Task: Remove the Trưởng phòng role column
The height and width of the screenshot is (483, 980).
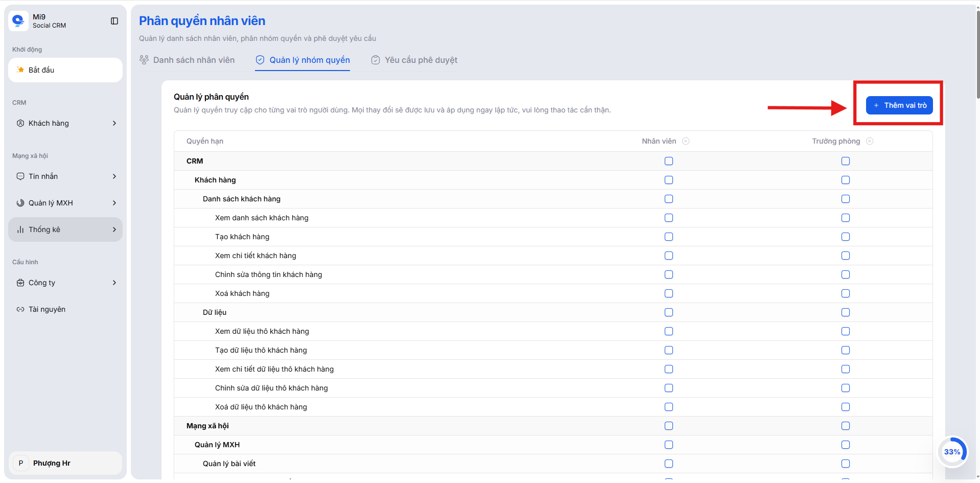Action: tap(870, 141)
